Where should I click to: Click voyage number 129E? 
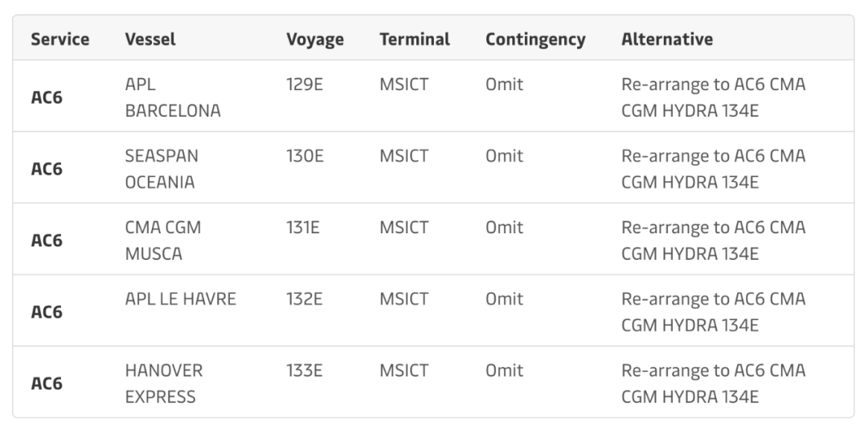tap(305, 84)
